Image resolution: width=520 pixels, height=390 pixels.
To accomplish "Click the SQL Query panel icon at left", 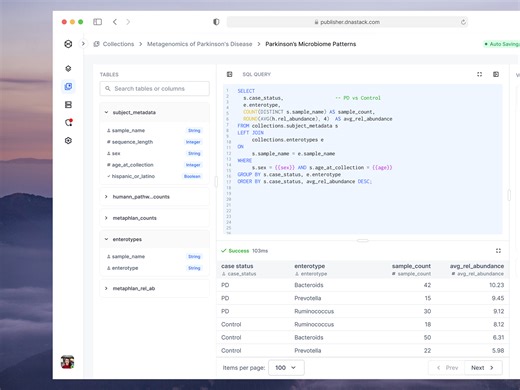I will [229, 74].
